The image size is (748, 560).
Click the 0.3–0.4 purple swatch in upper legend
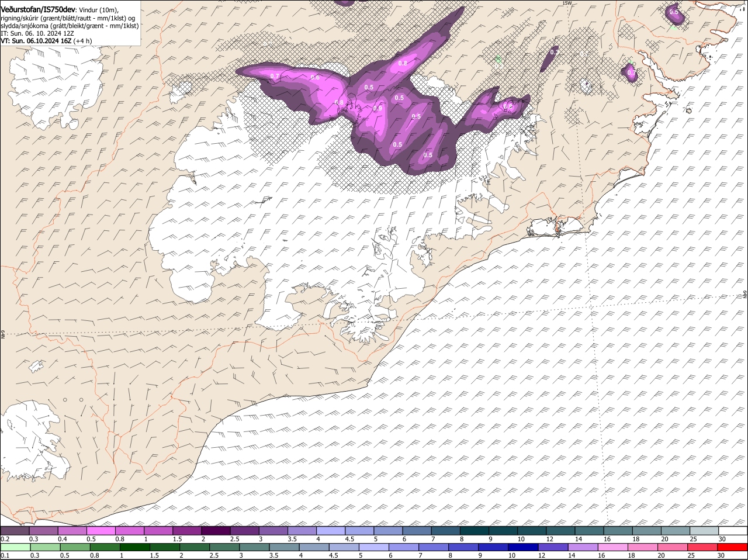43,531
